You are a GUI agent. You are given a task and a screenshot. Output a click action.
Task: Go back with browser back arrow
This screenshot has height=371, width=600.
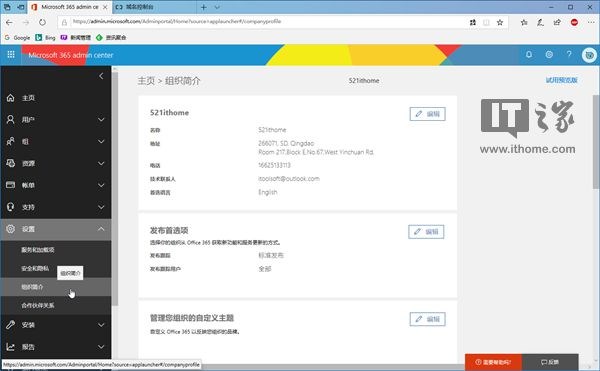point(9,23)
